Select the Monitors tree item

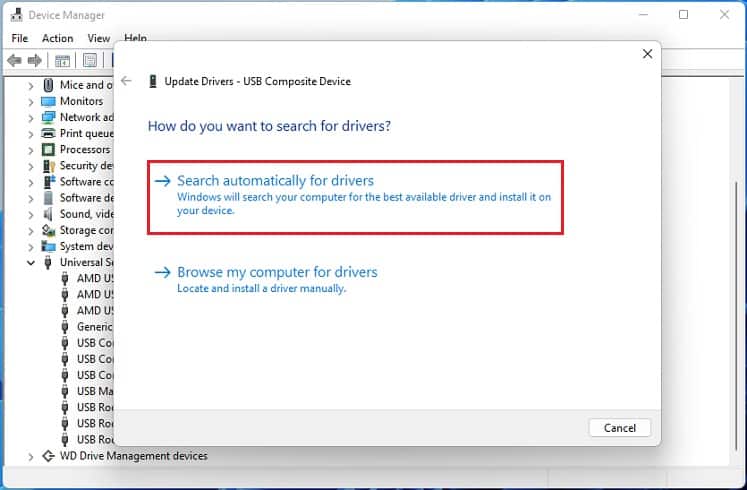tap(81, 101)
